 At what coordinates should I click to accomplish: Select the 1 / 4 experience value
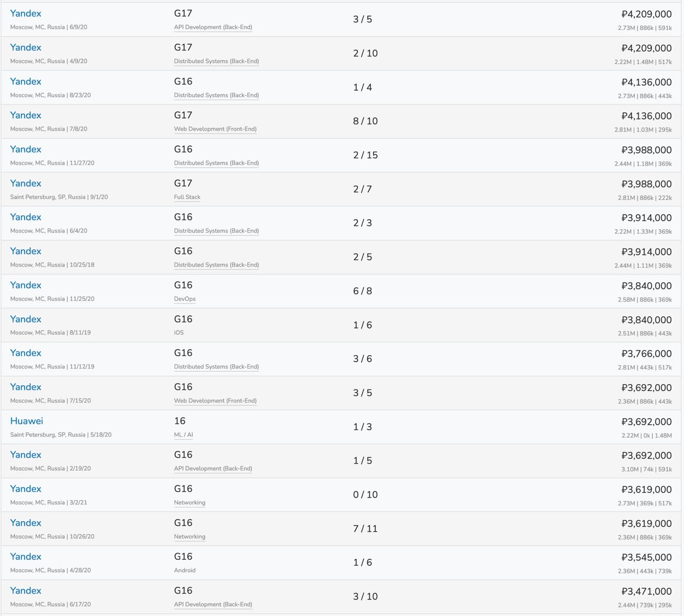[x=362, y=87]
